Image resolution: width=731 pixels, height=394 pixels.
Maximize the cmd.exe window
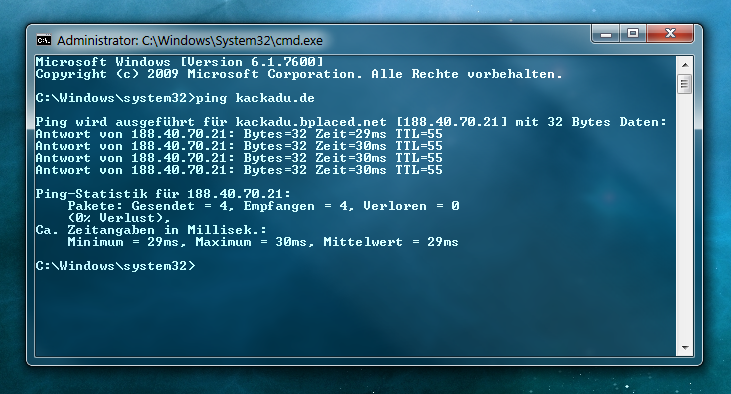(633, 34)
